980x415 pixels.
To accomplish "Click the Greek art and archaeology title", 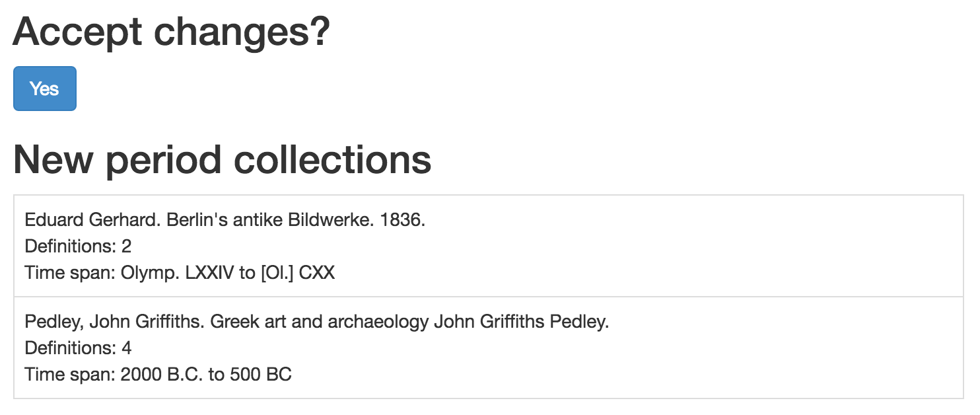I will pos(316,321).
